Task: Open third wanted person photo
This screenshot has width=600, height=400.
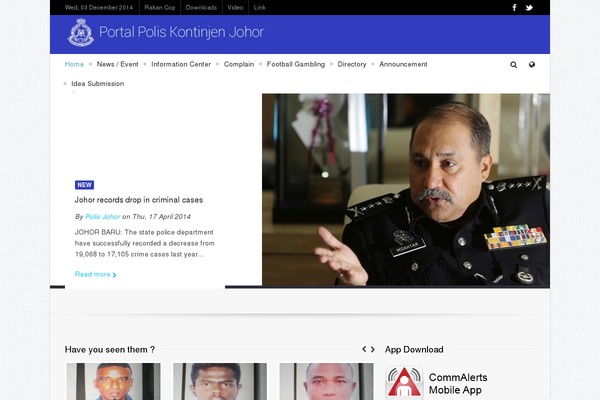Action: 326,382
